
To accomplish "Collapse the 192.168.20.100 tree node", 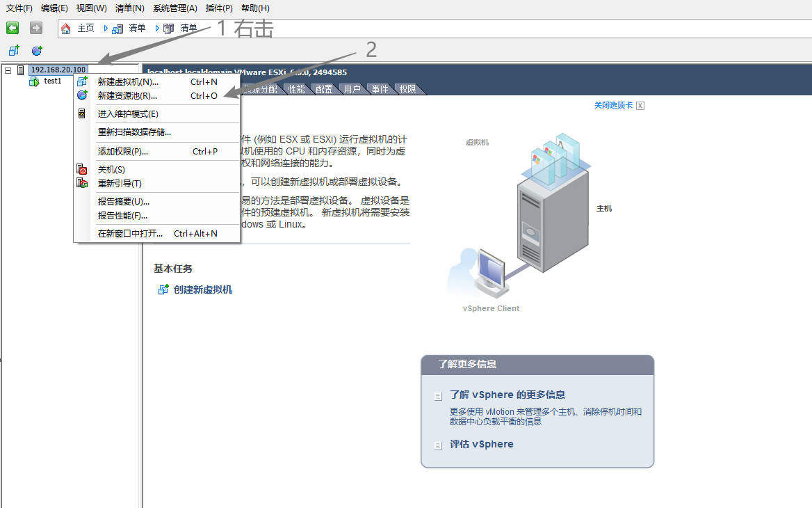I will coord(7,70).
